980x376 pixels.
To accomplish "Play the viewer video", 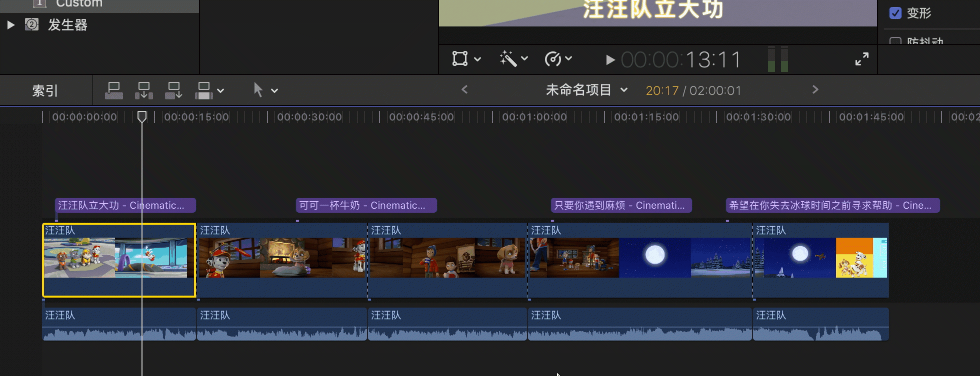I will 610,60.
